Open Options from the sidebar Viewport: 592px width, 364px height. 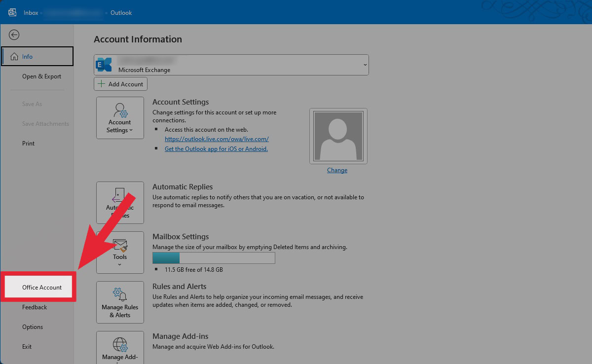[x=33, y=327]
